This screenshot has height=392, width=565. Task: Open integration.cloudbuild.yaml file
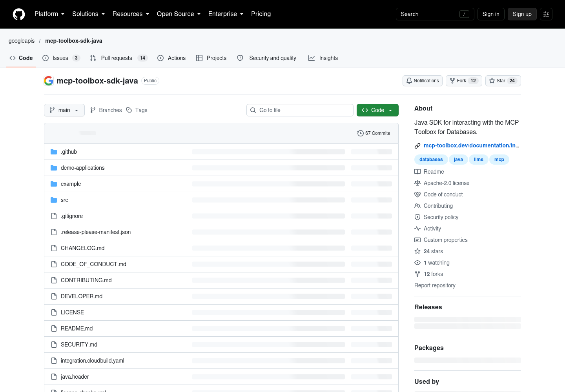click(x=93, y=361)
